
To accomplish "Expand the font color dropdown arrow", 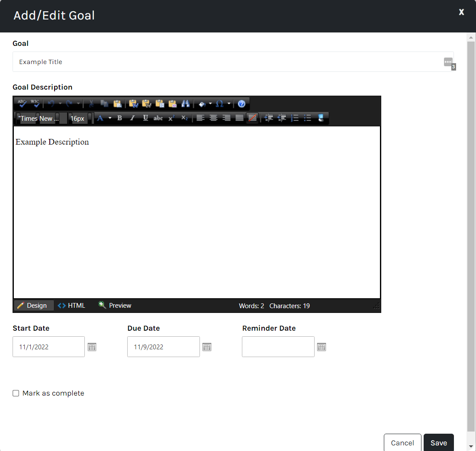I will [110, 118].
